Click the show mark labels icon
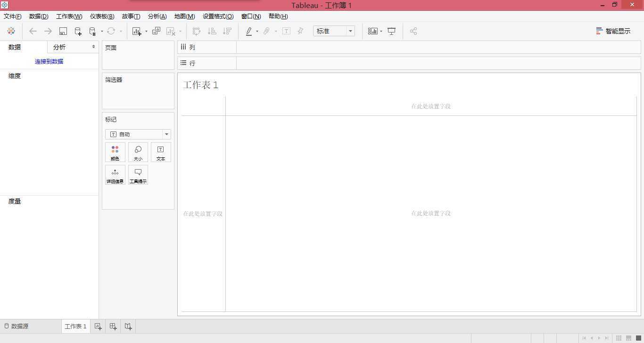 pyautogui.click(x=286, y=31)
